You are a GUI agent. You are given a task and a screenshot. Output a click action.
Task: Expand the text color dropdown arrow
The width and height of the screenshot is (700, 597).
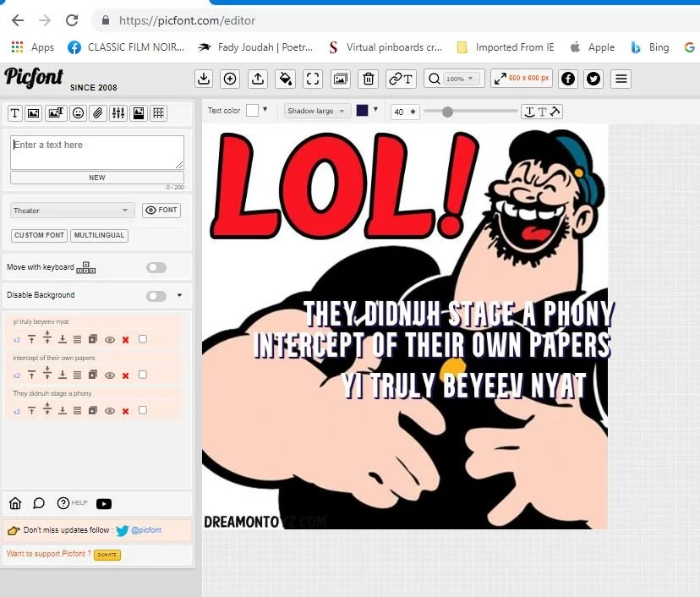[x=265, y=109]
